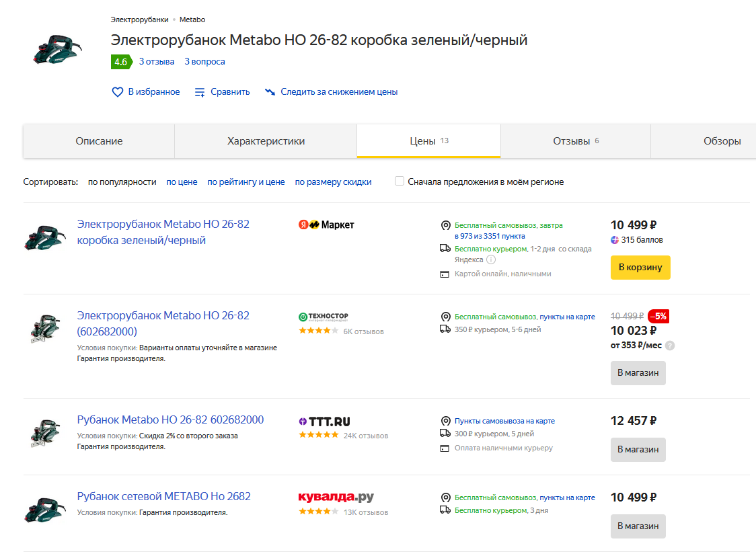Click the Technostor shop logo
The width and height of the screenshot is (756, 560).
point(324,316)
